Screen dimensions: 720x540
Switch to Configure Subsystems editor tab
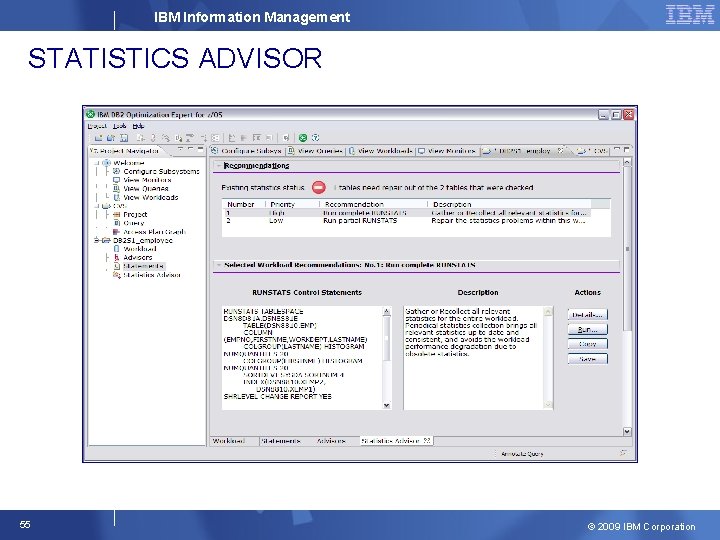pyautogui.click(x=246, y=151)
